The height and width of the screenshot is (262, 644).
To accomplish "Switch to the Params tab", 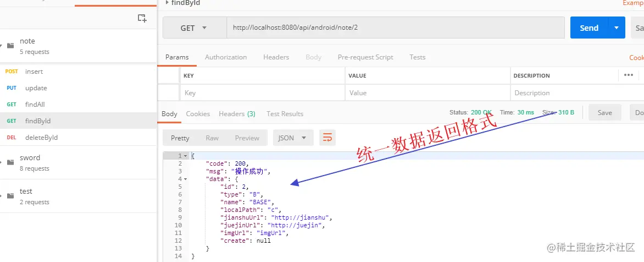I will point(177,57).
